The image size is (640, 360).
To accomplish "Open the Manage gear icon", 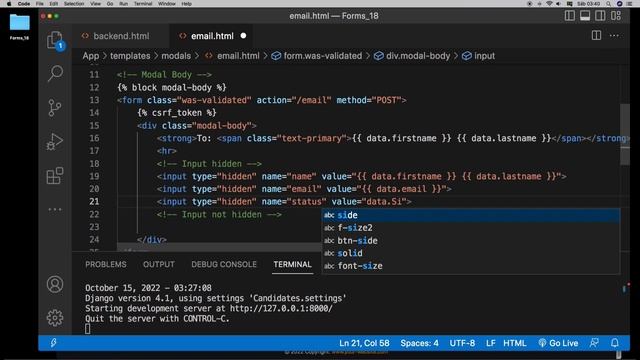I will pos(55,318).
